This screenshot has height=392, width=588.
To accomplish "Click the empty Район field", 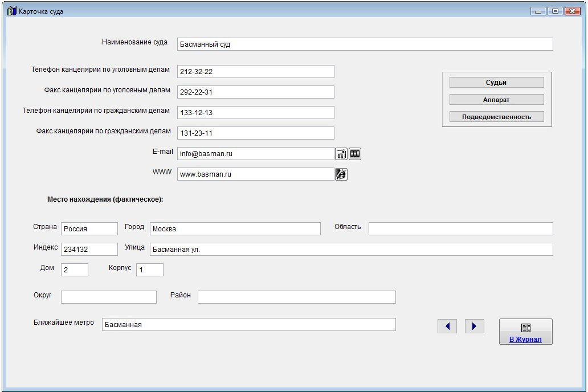I will point(297,297).
